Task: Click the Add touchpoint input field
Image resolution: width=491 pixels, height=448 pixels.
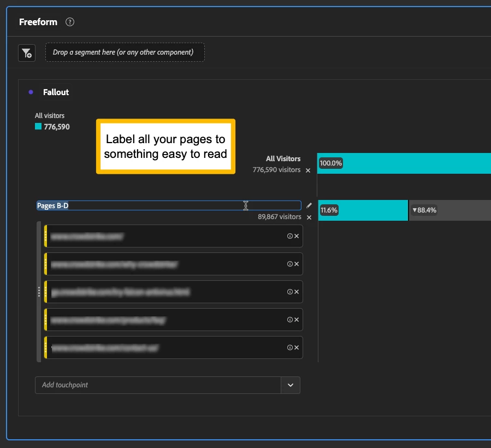Action: point(158,385)
